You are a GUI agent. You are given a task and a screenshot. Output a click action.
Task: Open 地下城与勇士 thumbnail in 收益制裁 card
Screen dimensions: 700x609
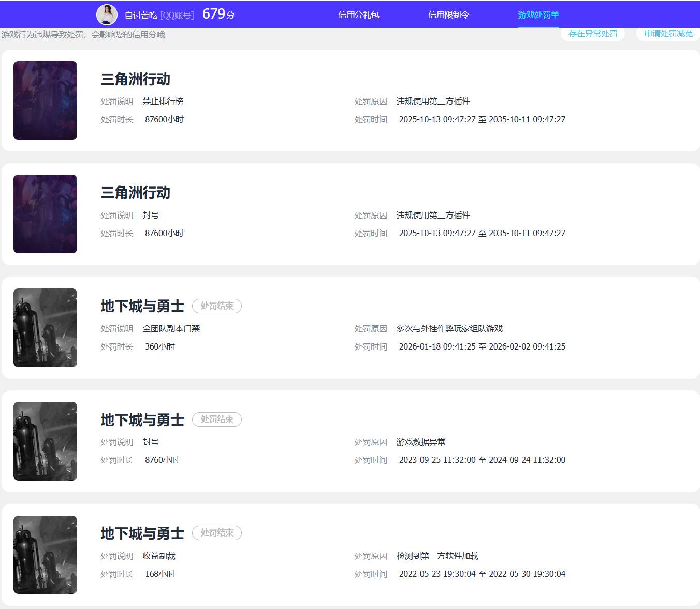point(45,555)
